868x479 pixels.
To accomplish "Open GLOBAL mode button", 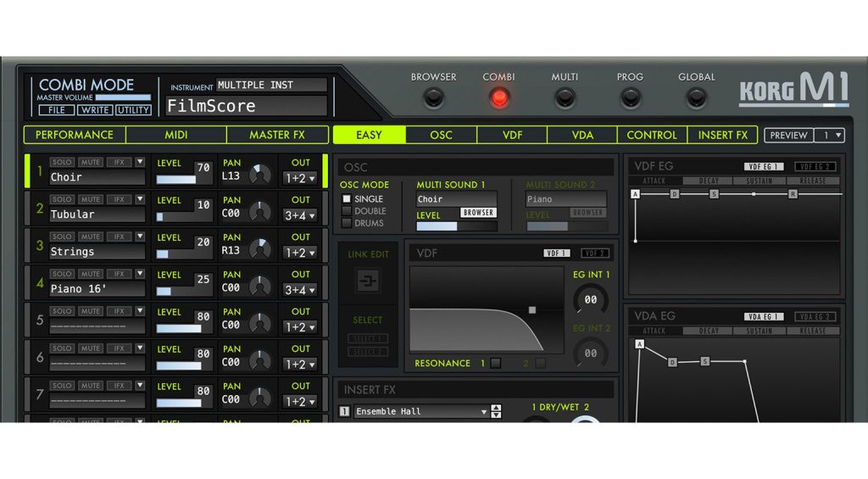I will tap(696, 98).
